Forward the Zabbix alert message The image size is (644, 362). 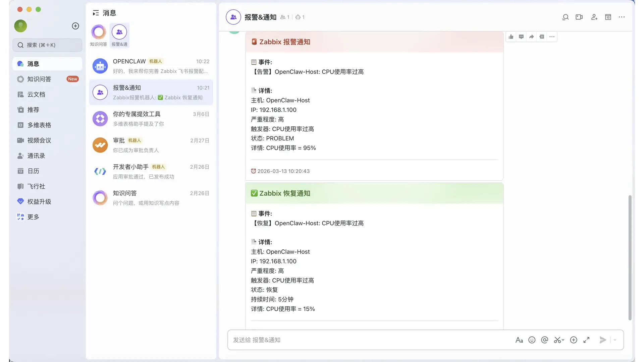pos(531,37)
